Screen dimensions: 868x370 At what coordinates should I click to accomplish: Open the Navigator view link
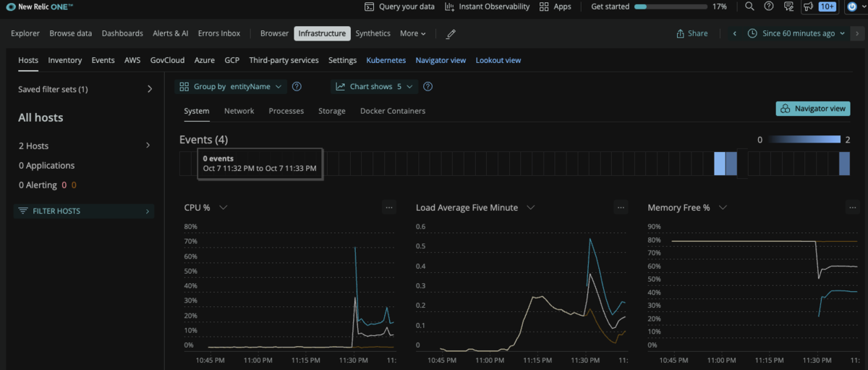coord(441,60)
